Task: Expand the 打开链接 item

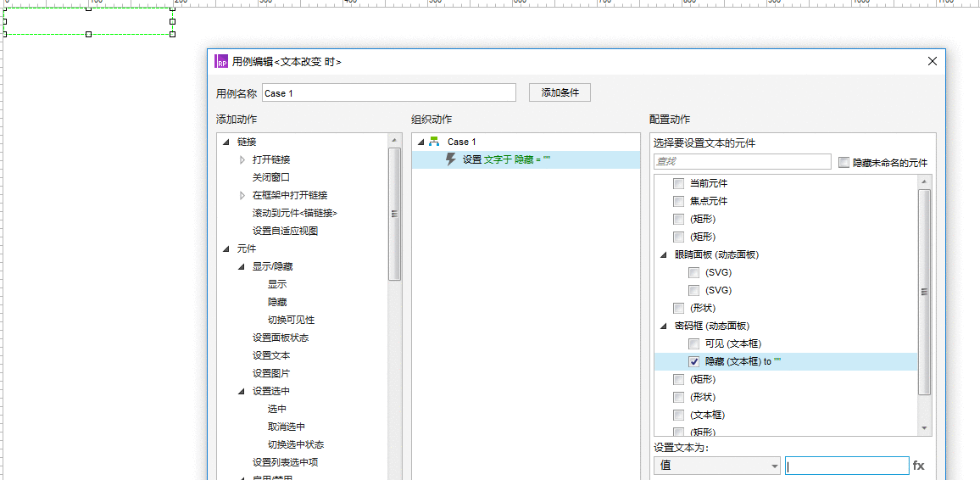Action: 242,160
